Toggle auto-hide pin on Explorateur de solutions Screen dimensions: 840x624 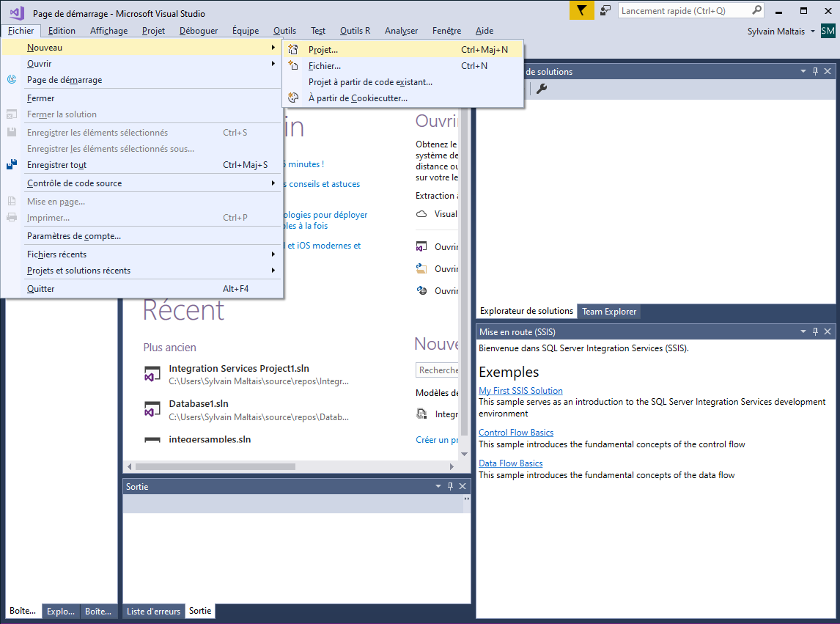click(x=815, y=71)
